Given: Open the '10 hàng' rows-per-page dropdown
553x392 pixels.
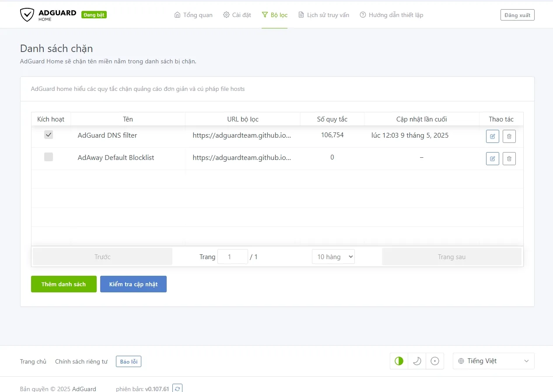Looking at the screenshot, I should point(333,257).
